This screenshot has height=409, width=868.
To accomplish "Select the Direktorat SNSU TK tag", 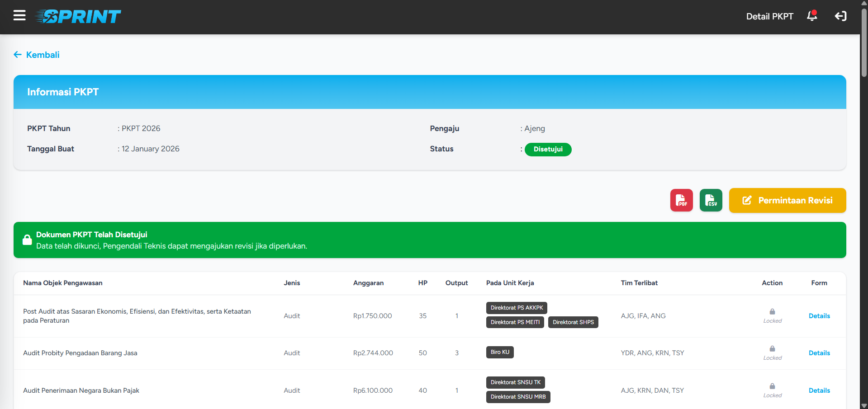I will coord(516,382).
